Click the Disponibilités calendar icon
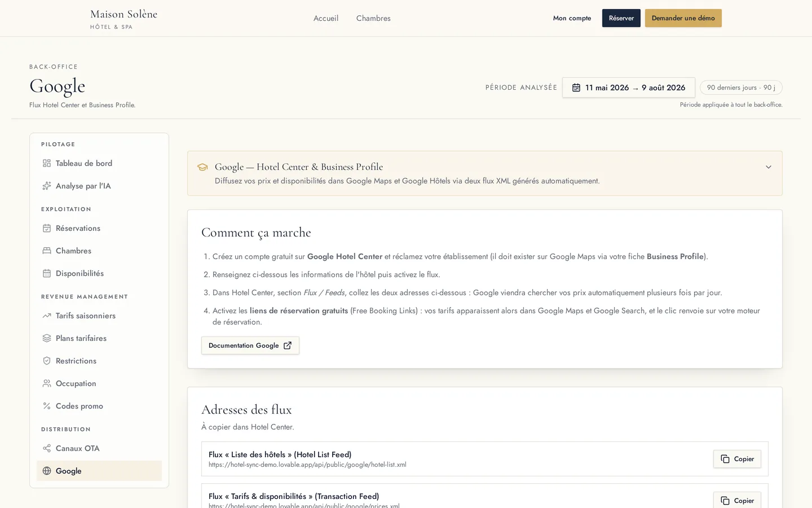The height and width of the screenshot is (508, 812). click(x=47, y=273)
